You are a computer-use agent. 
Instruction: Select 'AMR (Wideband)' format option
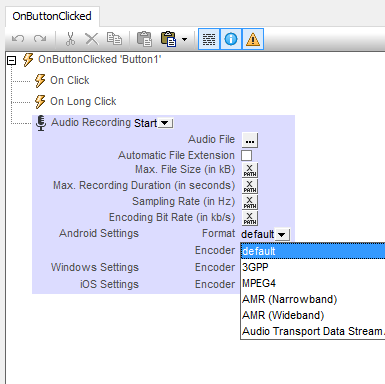pos(313,315)
